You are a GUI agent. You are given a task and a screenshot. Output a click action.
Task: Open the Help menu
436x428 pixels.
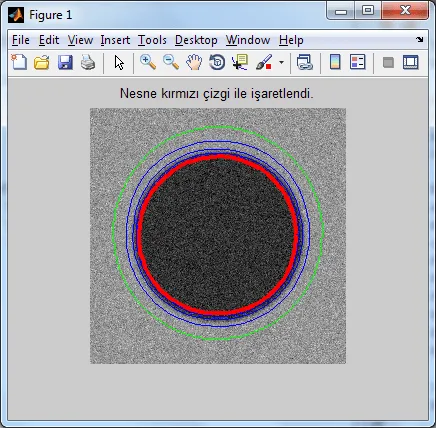pos(291,40)
